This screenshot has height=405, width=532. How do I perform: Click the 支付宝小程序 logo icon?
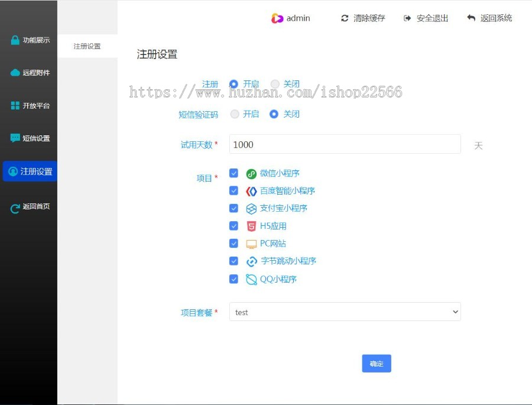coord(251,209)
